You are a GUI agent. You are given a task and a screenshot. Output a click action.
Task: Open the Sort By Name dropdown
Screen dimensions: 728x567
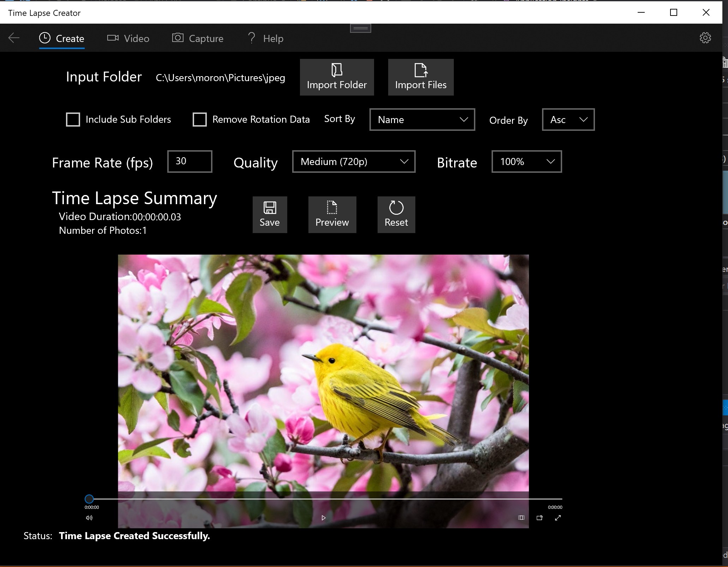point(422,120)
